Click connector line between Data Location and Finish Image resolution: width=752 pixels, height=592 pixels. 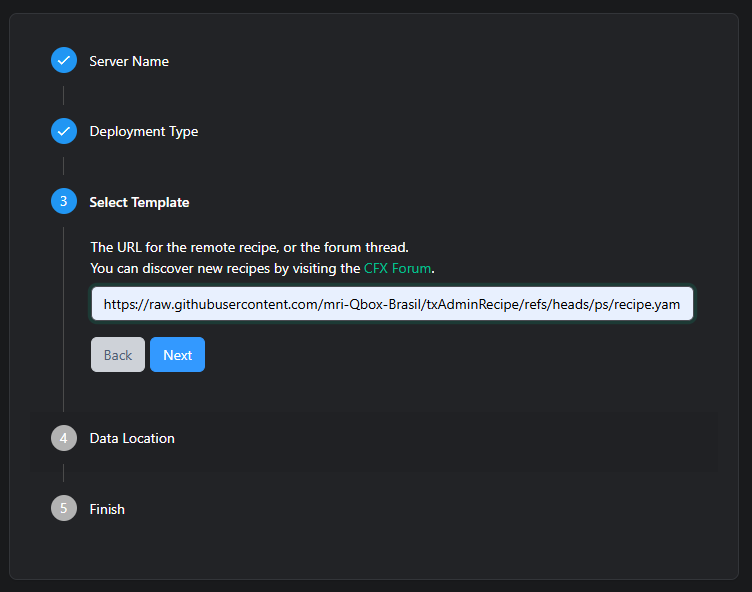click(64, 473)
